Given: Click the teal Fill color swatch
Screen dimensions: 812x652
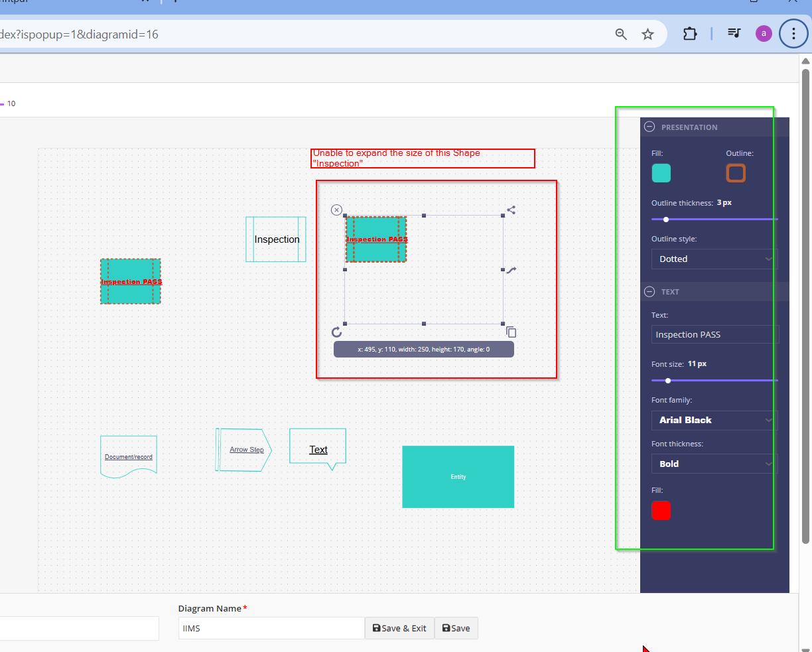Looking at the screenshot, I should click(661, 173).
